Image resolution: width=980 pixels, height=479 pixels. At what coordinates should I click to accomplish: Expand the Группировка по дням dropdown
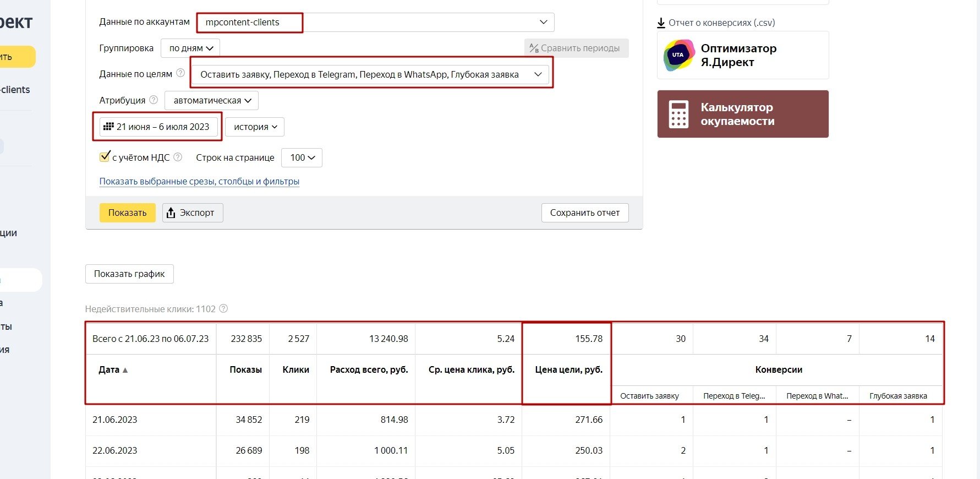tap(190, 48)
